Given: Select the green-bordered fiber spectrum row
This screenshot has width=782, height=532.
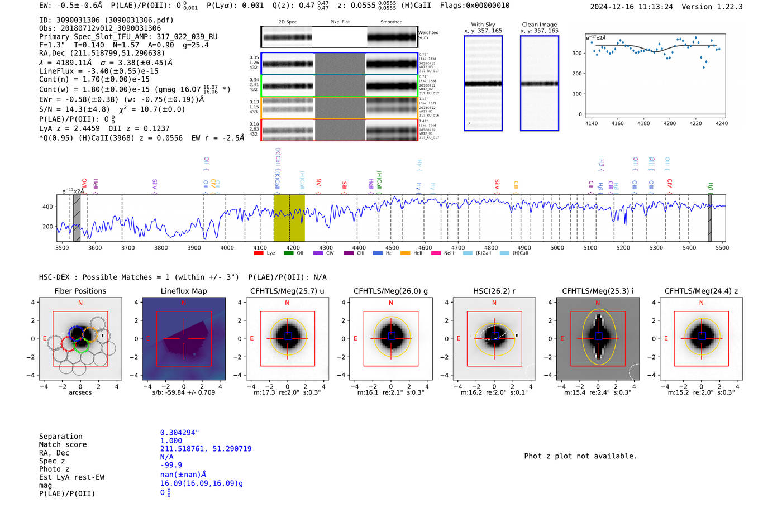Looking at the screenshot, I should pos(339,86).
